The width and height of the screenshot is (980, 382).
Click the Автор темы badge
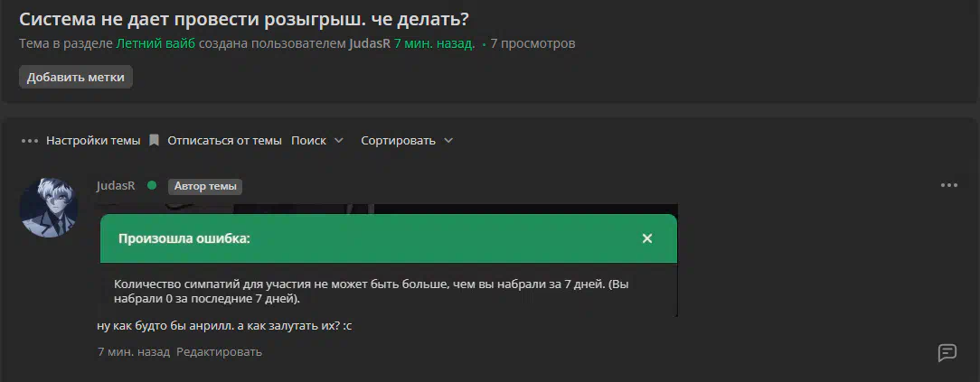pos(205,186)
